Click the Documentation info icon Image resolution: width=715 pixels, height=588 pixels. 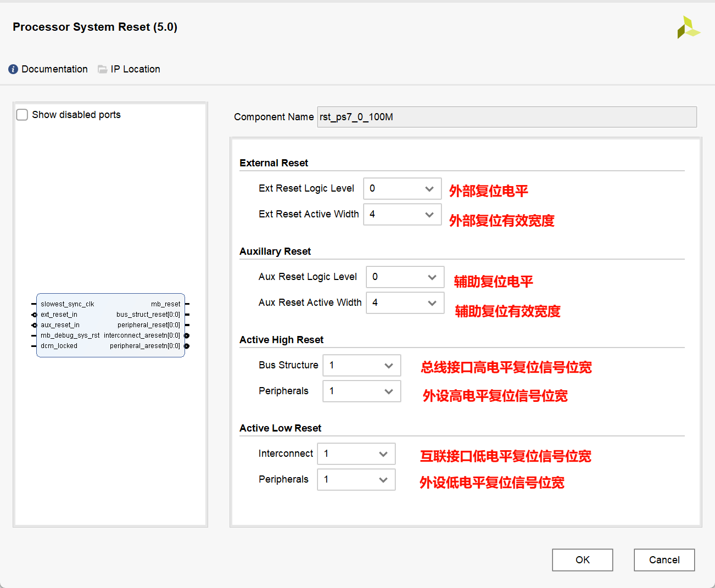coord(13,69)
